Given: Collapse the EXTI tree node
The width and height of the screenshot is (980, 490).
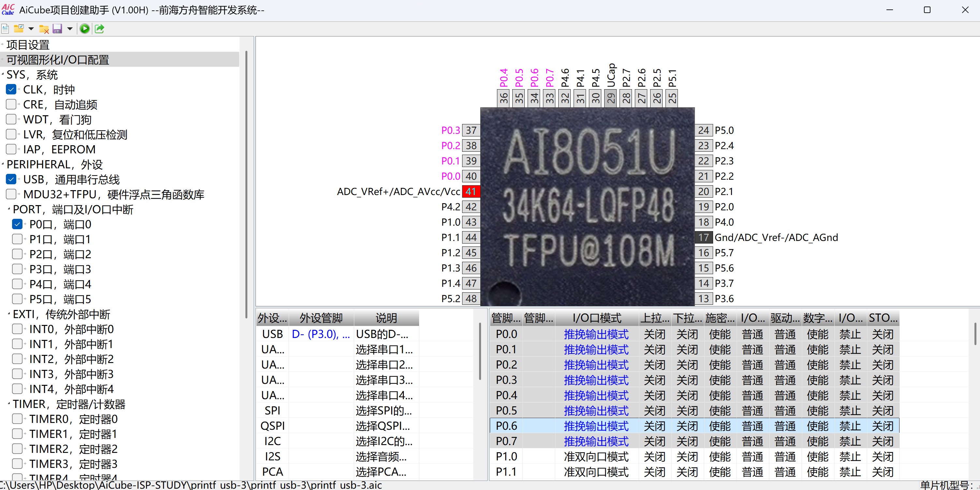Looking at the screenshot, I should [x=9, y=314].
